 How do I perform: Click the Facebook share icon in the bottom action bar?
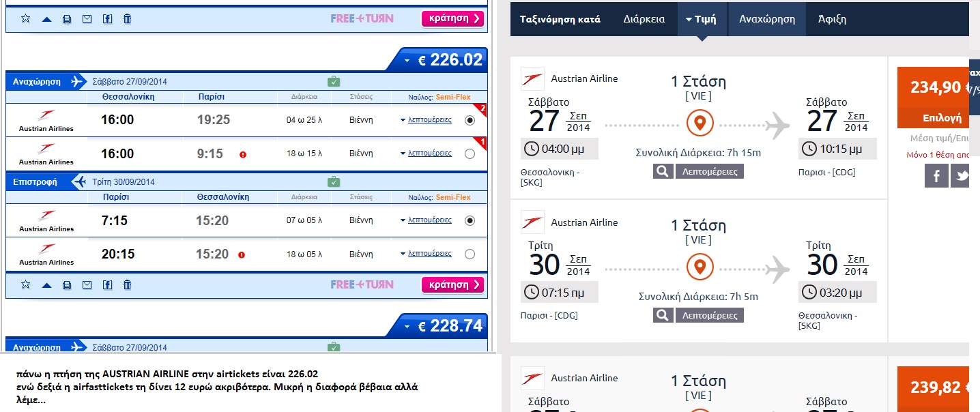(x=107, y=285)
